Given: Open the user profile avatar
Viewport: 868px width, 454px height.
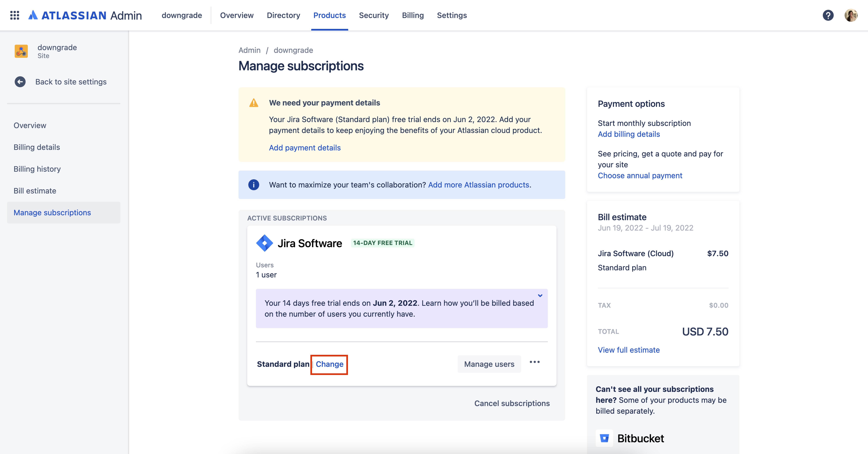Looking at the screenshot, I should pos(851,15).
